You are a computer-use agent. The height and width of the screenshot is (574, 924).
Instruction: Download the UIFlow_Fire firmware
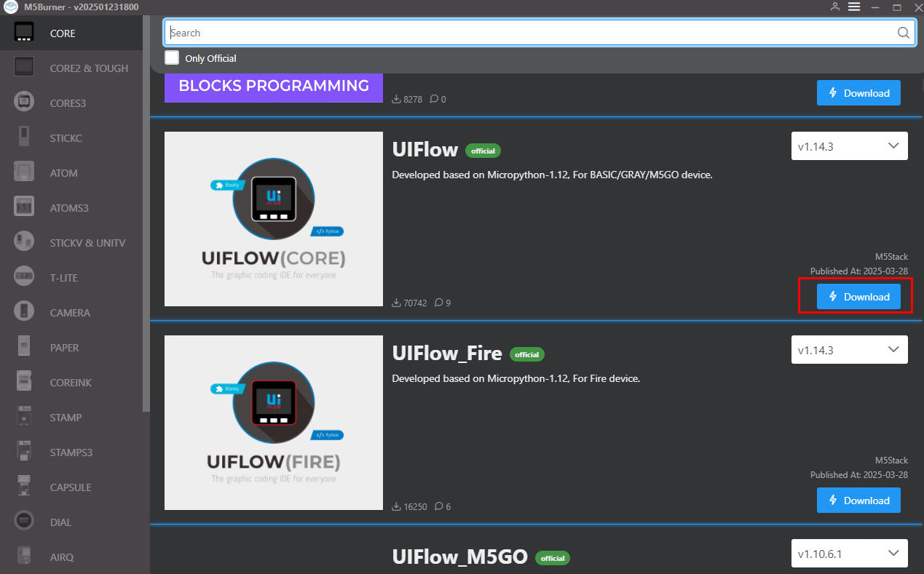pyautogui.click(x=858, y=501)
